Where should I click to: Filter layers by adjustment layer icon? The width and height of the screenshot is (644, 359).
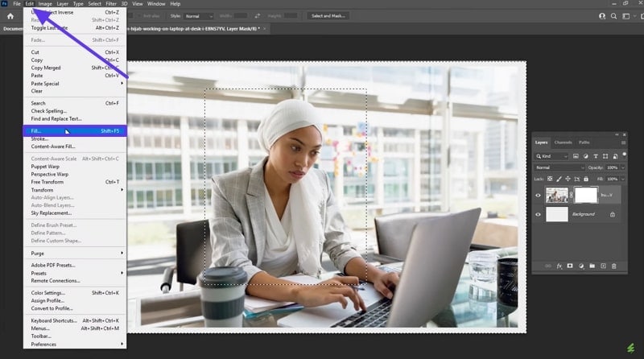point(586,156)
